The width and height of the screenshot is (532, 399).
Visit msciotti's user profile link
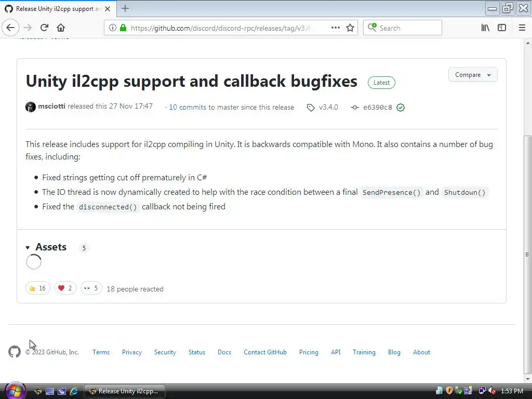[51, 106]
